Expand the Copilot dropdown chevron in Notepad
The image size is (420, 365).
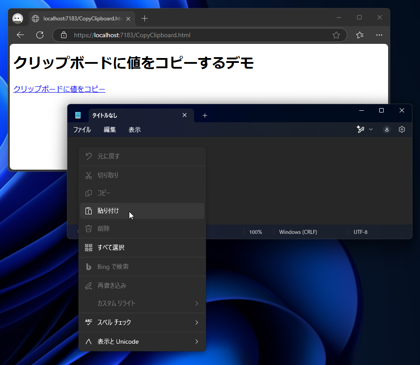click(371, 129)
